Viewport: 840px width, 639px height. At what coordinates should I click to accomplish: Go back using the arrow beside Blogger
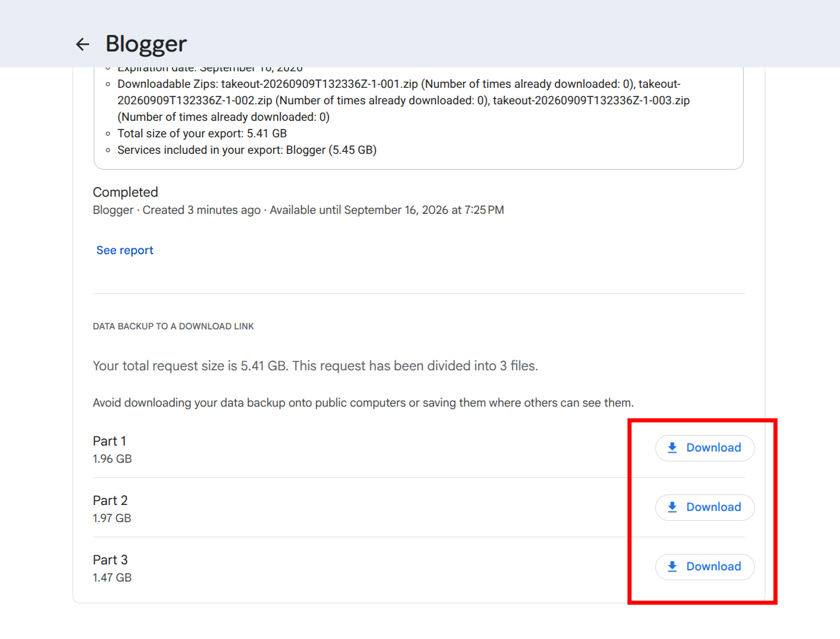82,44
